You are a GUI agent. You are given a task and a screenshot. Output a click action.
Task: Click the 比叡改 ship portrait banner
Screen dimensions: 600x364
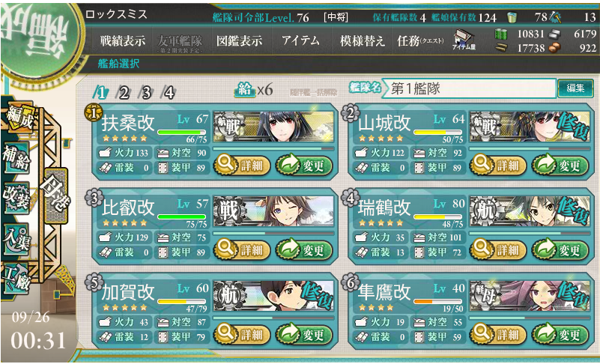[273, 210]
